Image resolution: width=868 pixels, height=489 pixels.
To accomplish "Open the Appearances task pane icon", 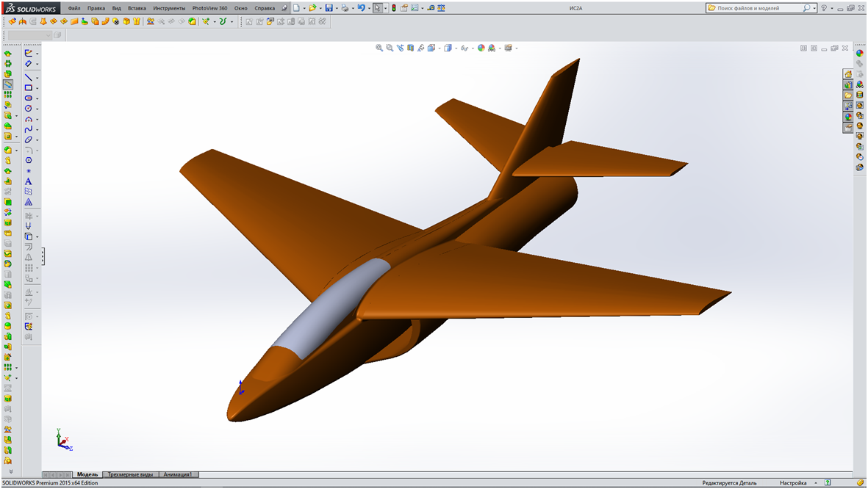I will point(848,117).
